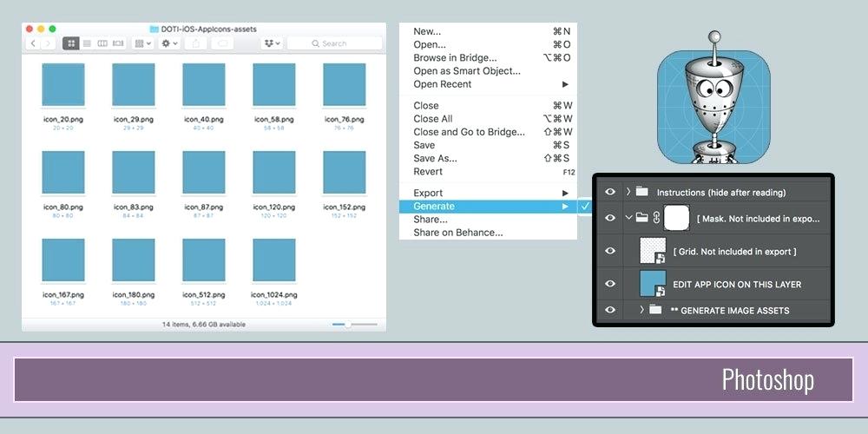Select the icon_83.png file thumbnail

tap(134, 172)
